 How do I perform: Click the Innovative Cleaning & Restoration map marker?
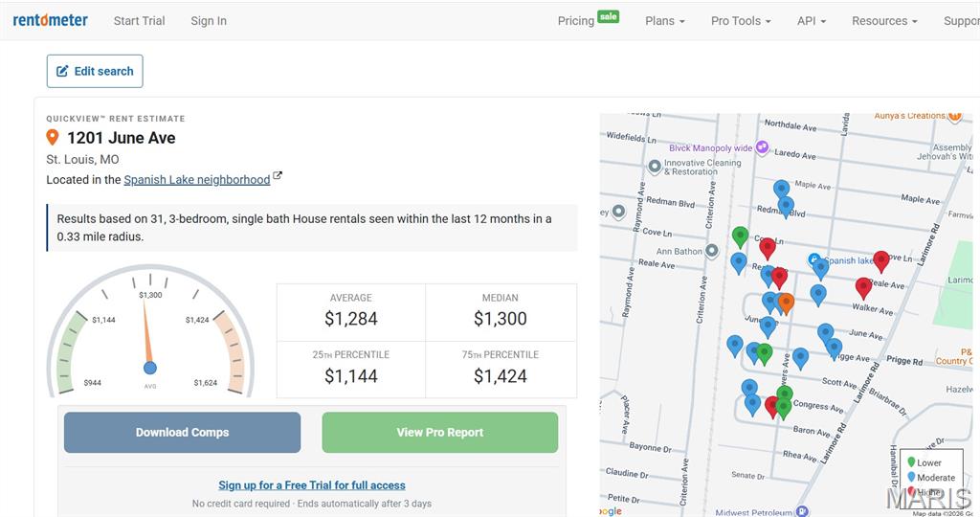pyautogui.click(x=655, y=167)
